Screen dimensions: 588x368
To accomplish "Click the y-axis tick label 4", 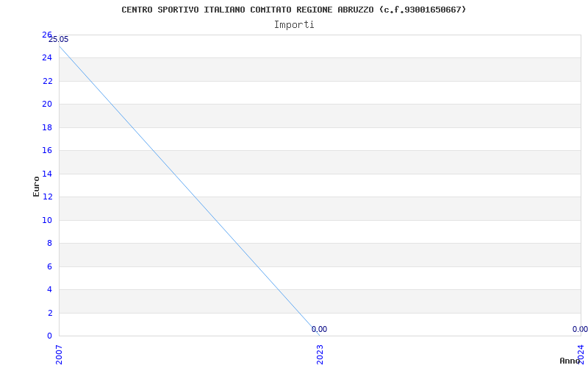I will coord(49,289).
